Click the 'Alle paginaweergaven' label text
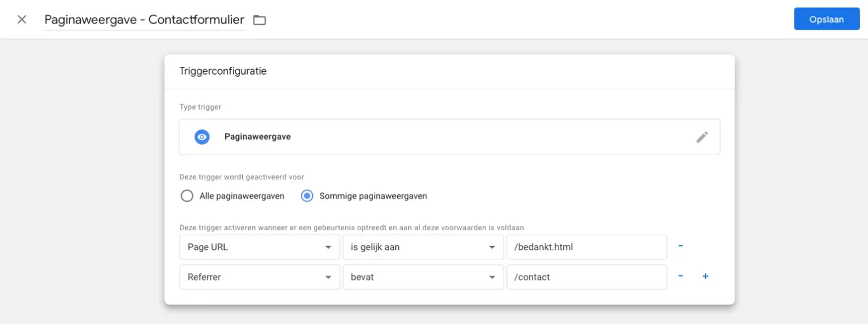This screenshot has width=868, height=324. pyautogui.click(x=242, y=196)
